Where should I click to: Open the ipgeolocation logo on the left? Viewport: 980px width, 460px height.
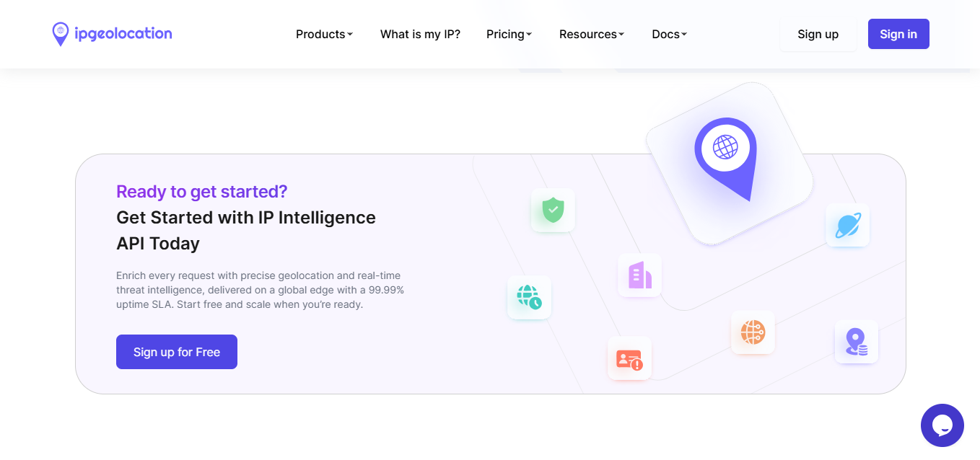pos(111,34)
